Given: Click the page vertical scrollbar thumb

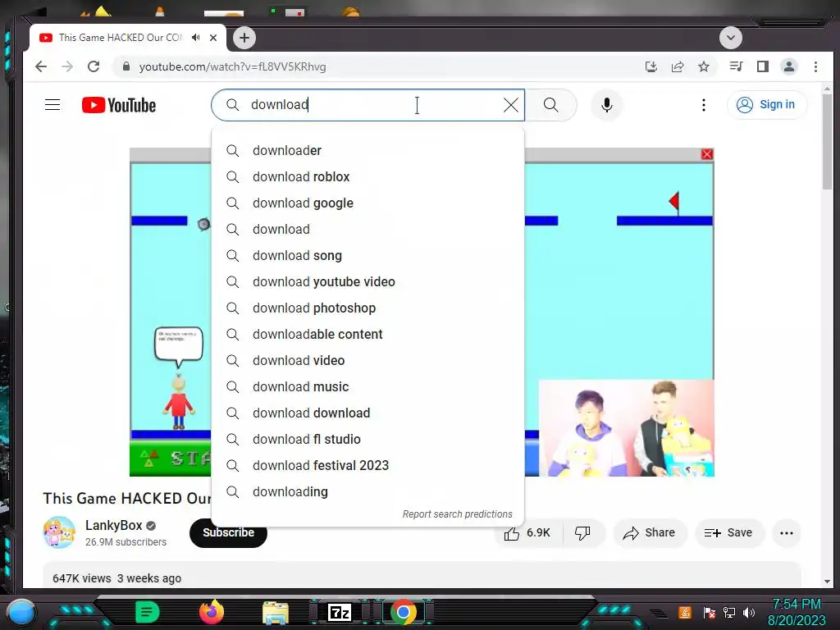Looking at the screenshot, I should click(827, 141).
